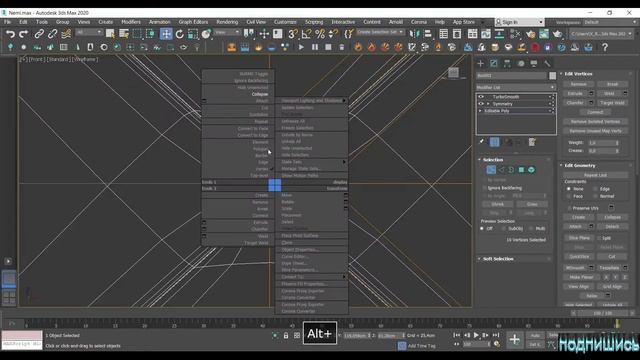This screenshot has width=640, height=360.
Task: Open the Display command panel tab
Action: (534, 63)
